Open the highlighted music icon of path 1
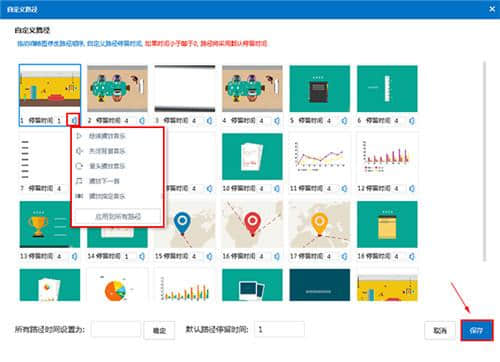 click(73, 120)
